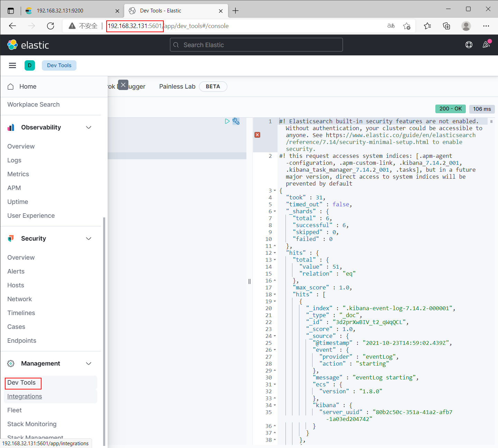Open the tab actions menu icon
The width and height of the screenshot is (498, 448).
(x=11, y=11)
